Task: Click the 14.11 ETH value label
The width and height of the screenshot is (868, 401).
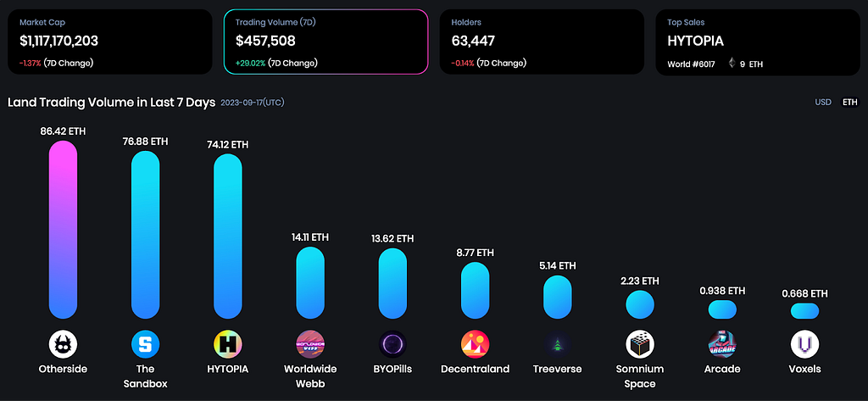Action: click(x=310, y=237)
